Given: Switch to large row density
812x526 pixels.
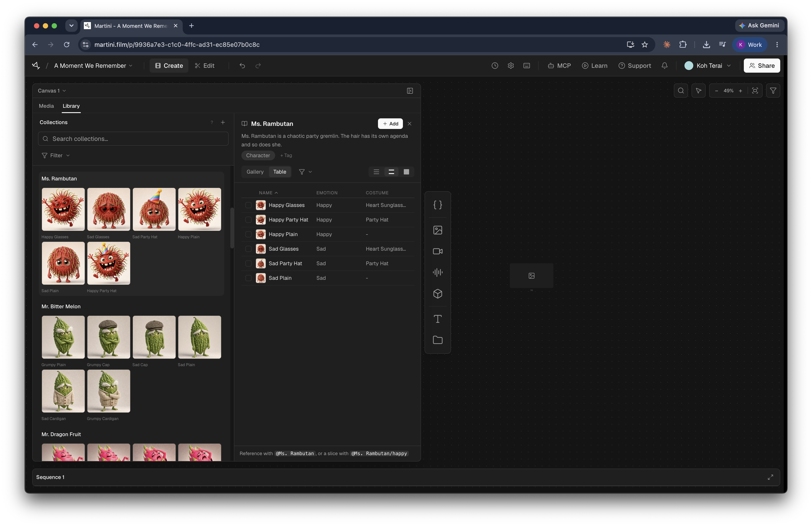Looking at the screenshot, I should (406, 172).
